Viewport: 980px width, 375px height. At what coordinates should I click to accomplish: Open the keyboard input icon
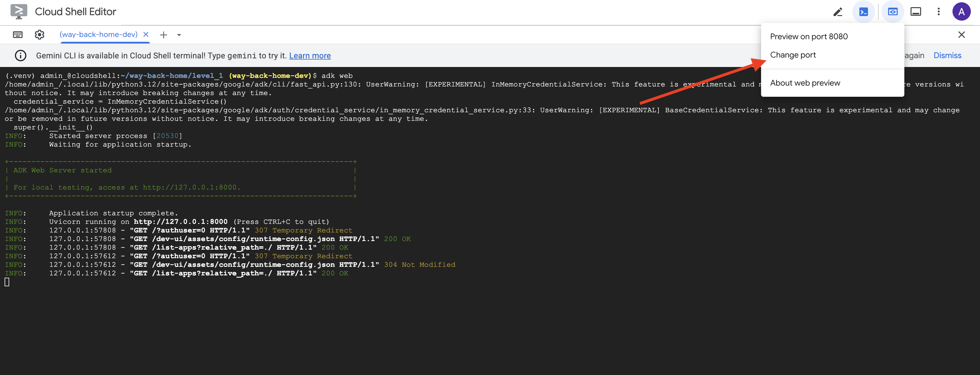pyautogui.click(x=17, y=35)
